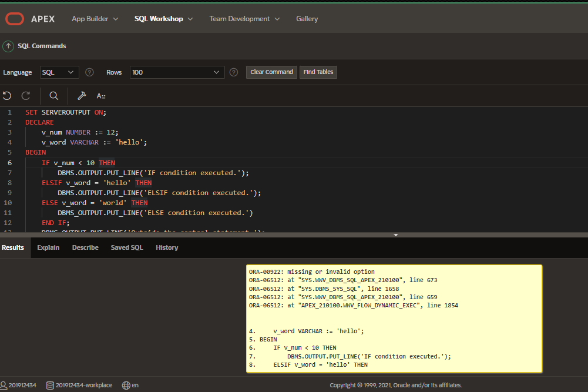
Task: Click the Redo icon in editor toolbar
Action: [x=26, y=96]
